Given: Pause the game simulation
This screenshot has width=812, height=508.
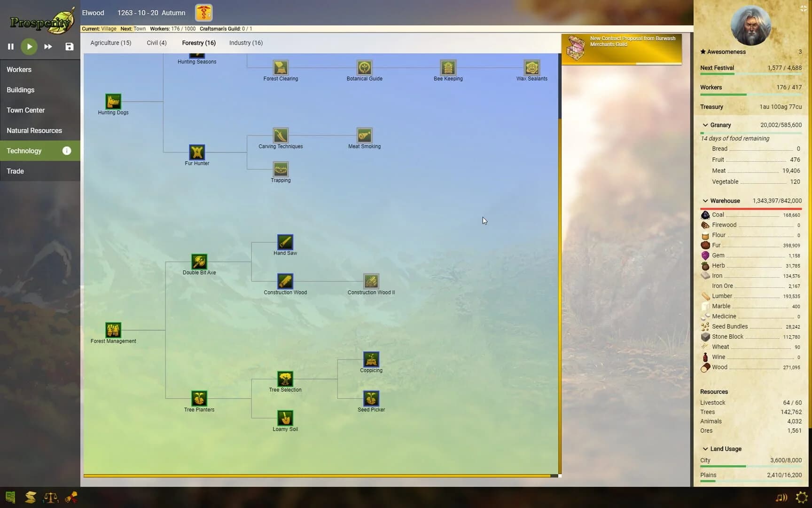Looking at the screenshot, I should tap(10, 47).
